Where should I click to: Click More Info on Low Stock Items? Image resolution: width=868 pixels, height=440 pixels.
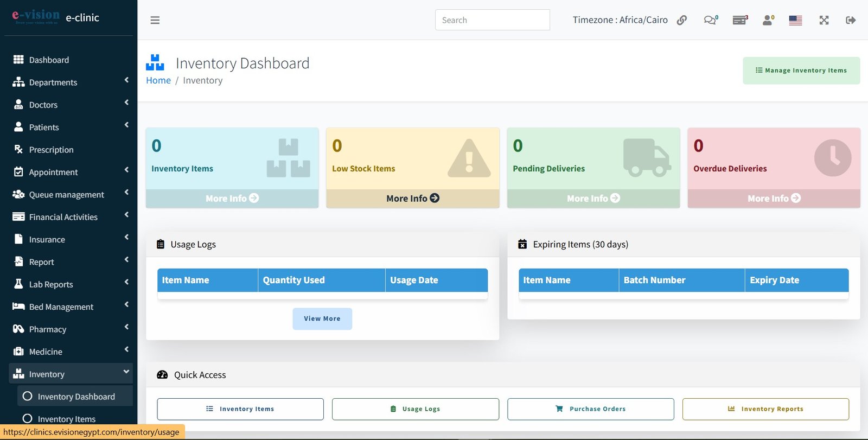point(412,199)
